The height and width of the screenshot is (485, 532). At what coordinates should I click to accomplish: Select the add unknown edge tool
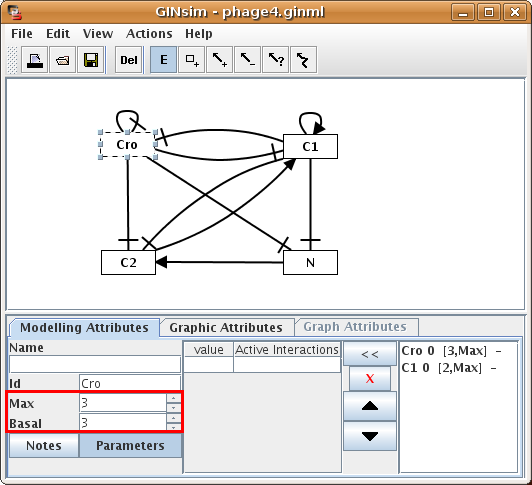(276, 60)
